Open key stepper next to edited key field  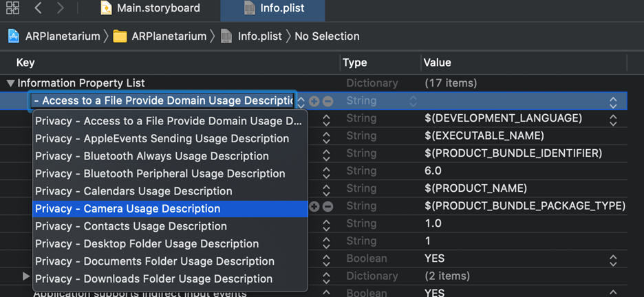(x=301, y=101)
